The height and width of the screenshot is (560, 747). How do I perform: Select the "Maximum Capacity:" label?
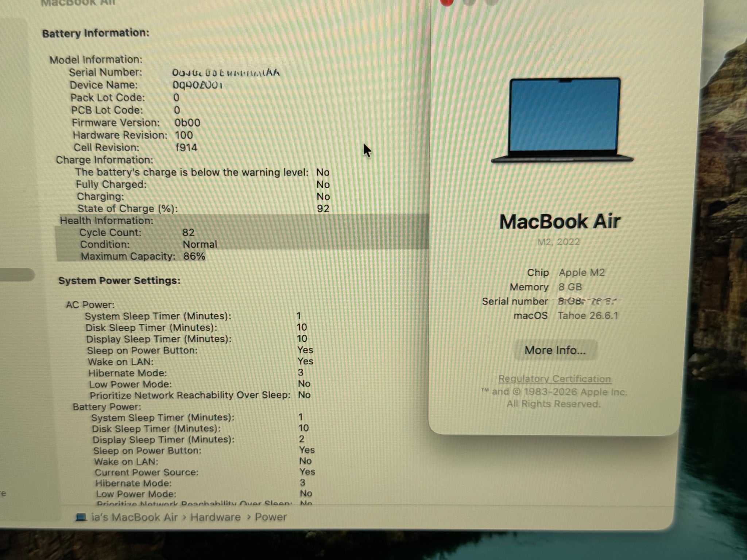pyautogui.click(x=128, y=256)
